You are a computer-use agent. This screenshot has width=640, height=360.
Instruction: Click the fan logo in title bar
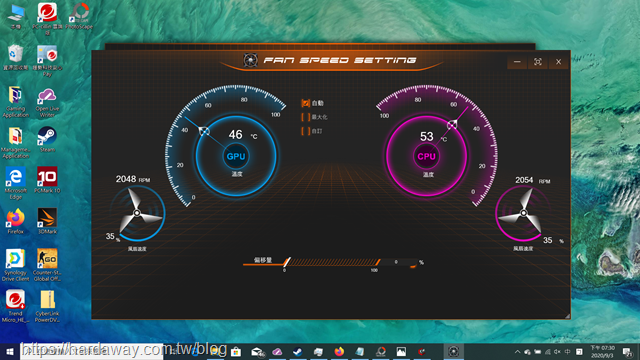pyautogui.click(x=250, y=60)
